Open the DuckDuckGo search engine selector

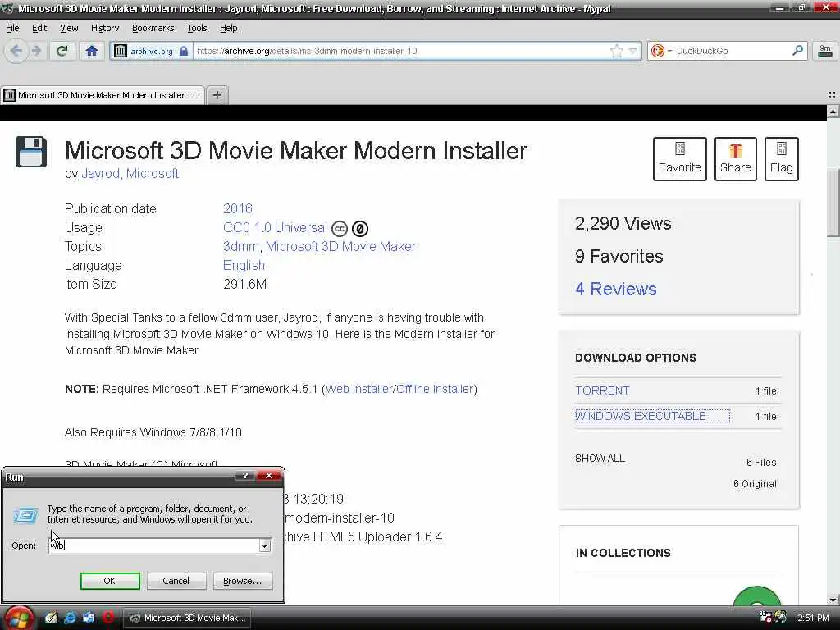coord(661,51)
